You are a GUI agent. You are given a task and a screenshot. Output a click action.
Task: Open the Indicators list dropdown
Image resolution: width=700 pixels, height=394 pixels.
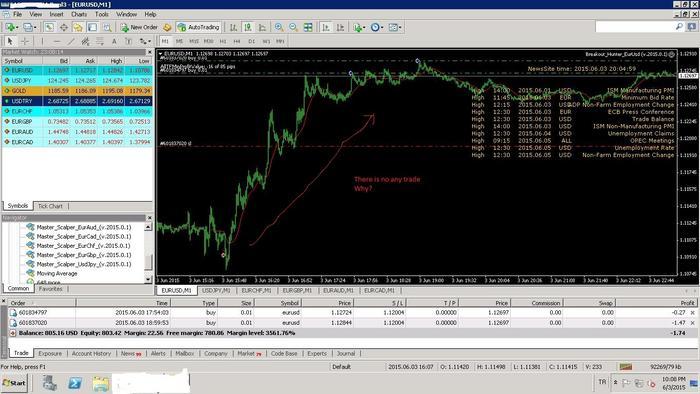[359, 27]
